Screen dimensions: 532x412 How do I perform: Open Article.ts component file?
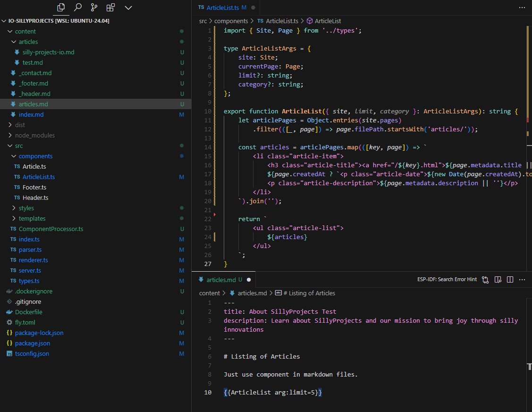96,166
